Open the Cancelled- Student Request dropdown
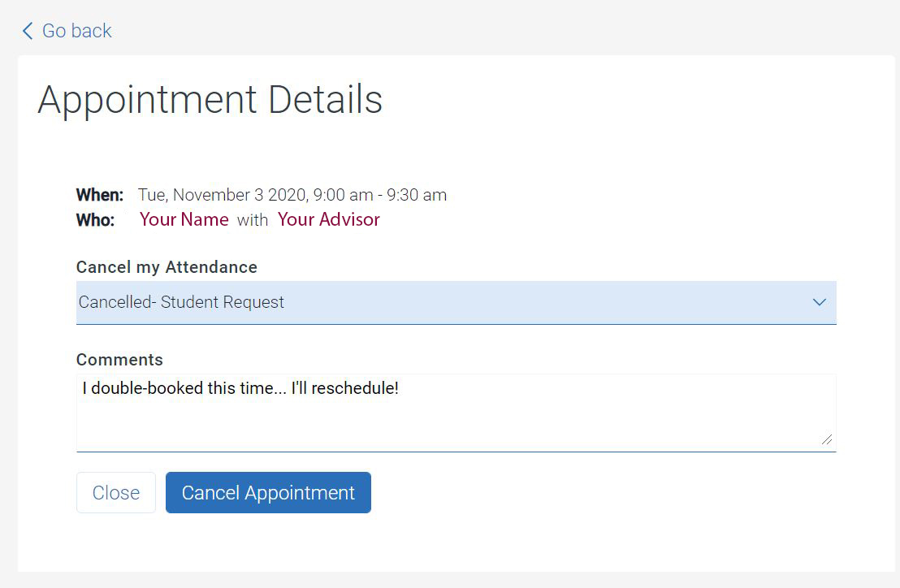The width and height of the screenshot is (900, 588). 456,302
